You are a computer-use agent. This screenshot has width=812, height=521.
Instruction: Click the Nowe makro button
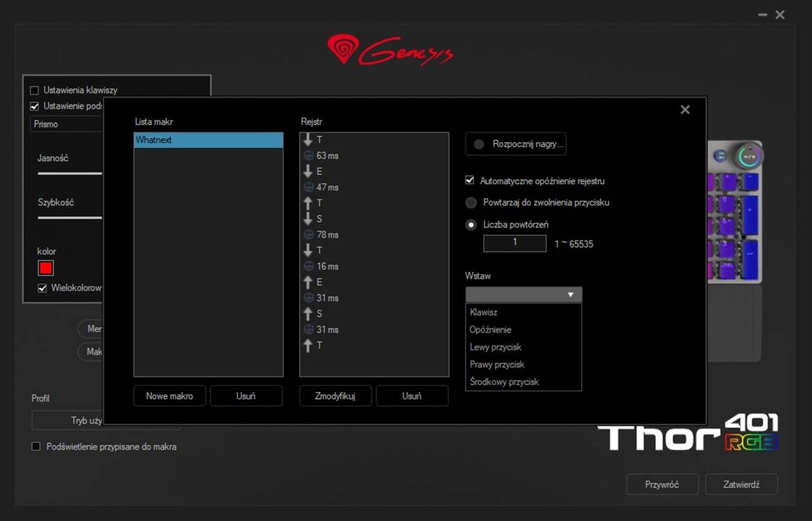point(169,396)
